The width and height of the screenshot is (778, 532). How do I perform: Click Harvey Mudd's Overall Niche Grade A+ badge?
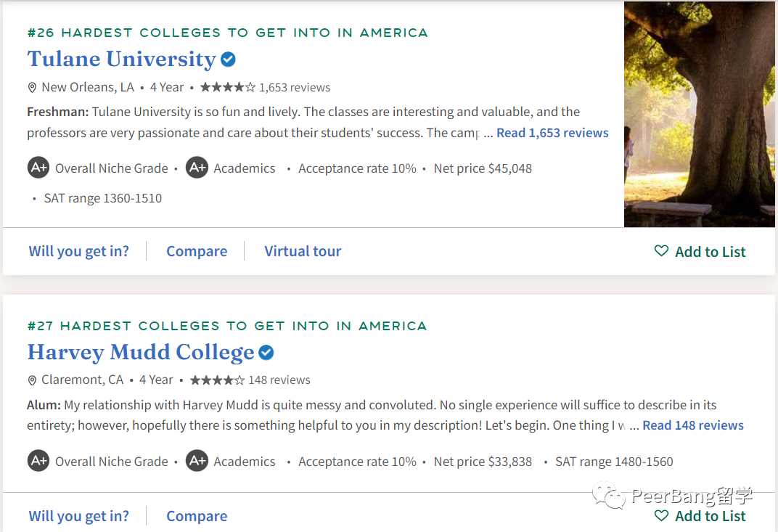[38, 461]
